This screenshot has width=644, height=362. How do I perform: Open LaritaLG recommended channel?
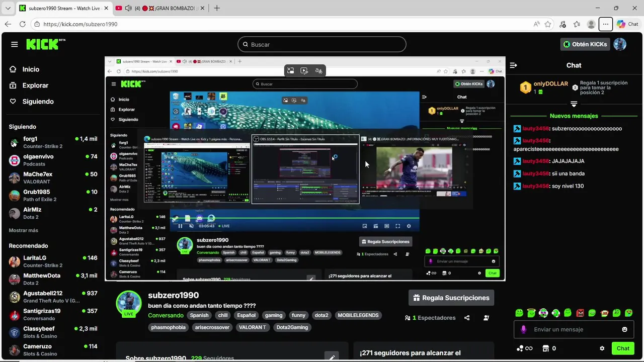53,261
